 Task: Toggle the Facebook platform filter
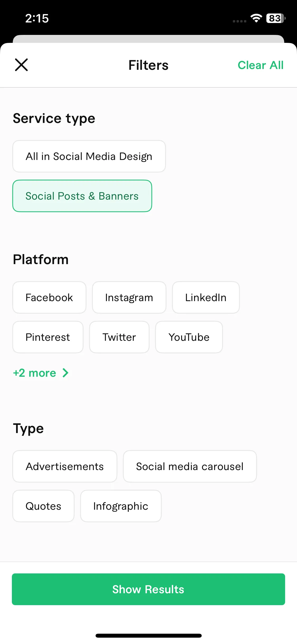pyautogui.click(x=49, y=297)
